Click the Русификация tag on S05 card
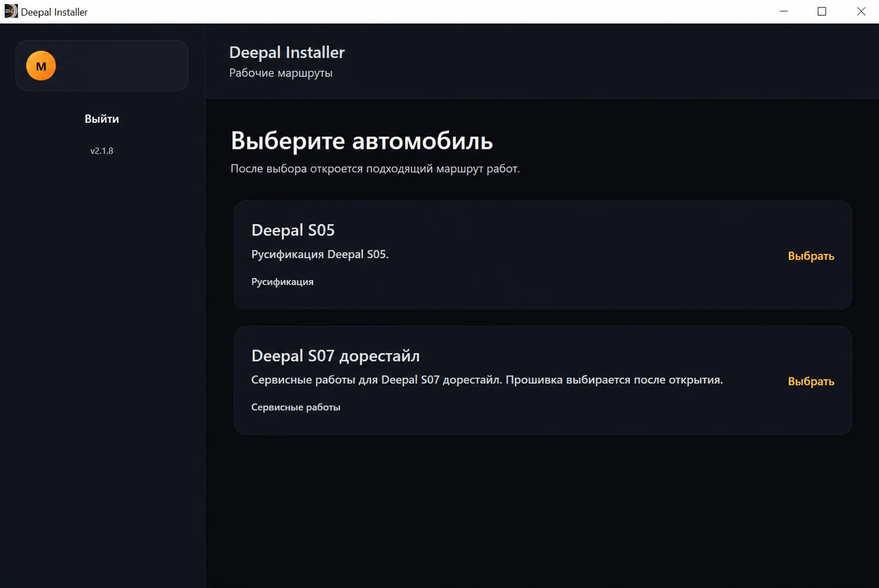Screen dimensions: 879x588 [x=282, y=281]
